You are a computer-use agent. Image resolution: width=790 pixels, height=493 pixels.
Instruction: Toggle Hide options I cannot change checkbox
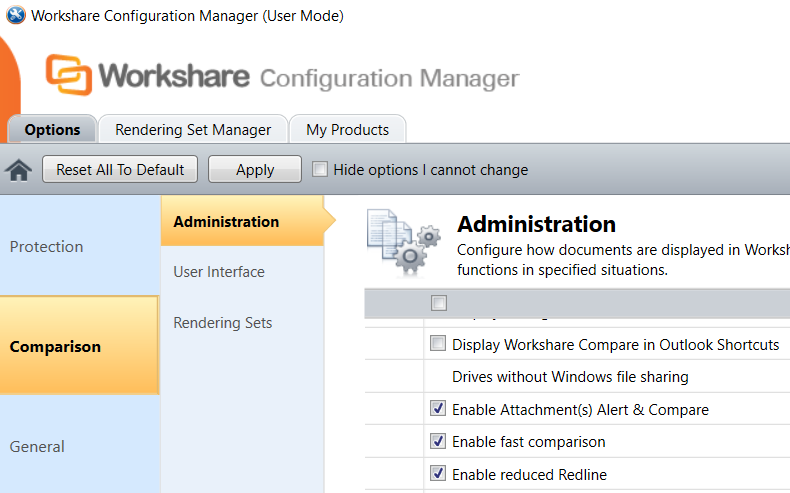pos(319,169)
